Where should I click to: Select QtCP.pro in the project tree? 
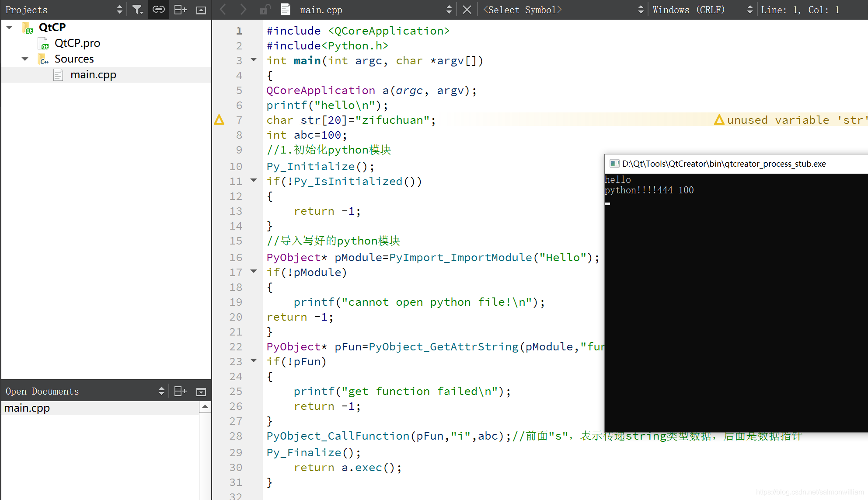click(77, 43)
